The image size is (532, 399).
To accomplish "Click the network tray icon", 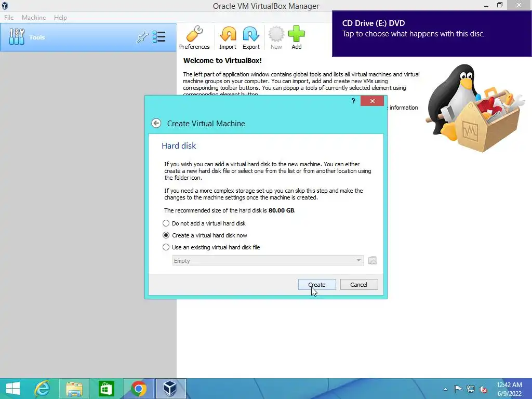I will [471, 389].
